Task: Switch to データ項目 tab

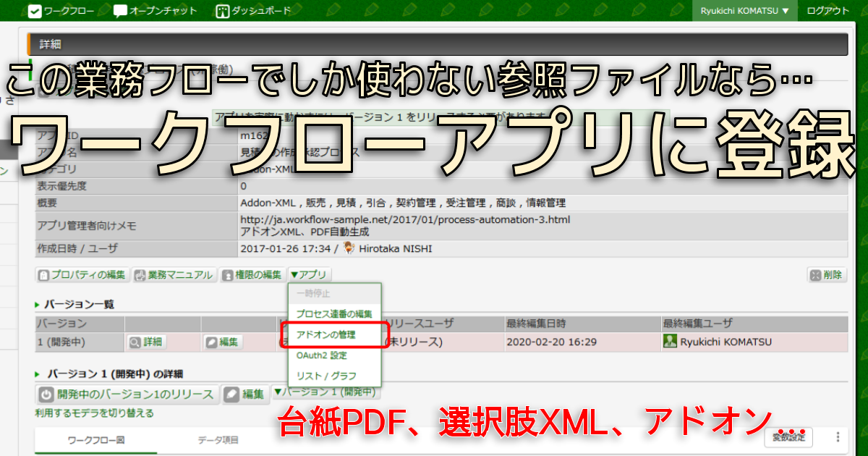Action: point(218,440)
